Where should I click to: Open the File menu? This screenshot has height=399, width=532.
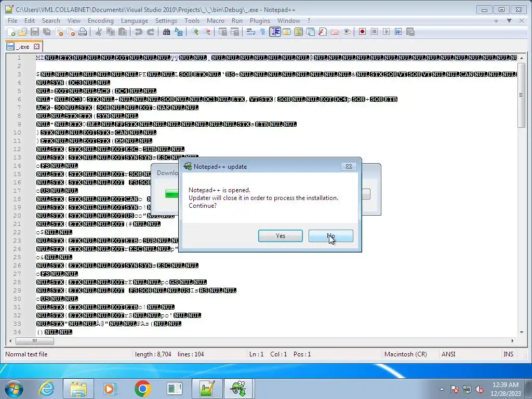click(12, 21)
